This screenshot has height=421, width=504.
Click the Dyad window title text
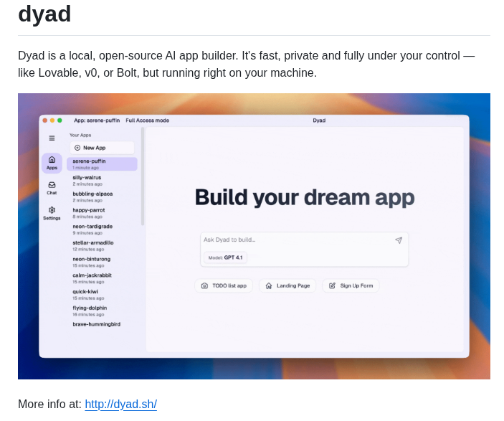(x=319, y=120)
